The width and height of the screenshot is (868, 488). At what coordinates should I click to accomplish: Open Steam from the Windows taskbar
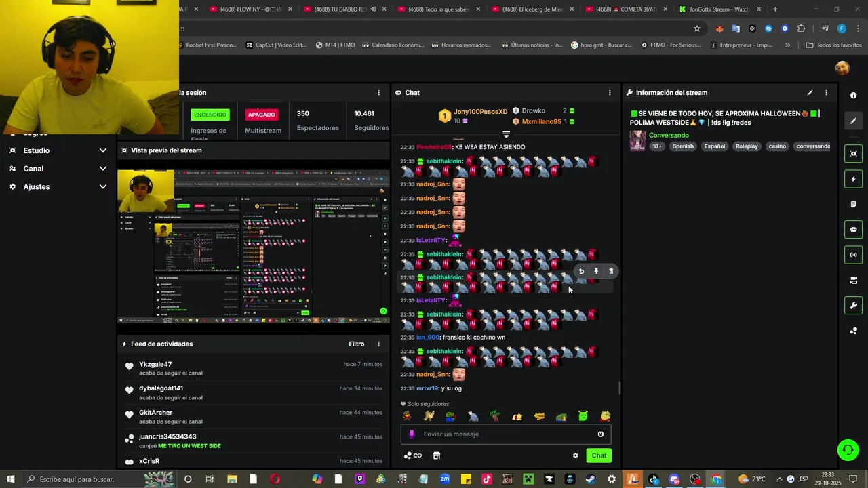(591, 479)
